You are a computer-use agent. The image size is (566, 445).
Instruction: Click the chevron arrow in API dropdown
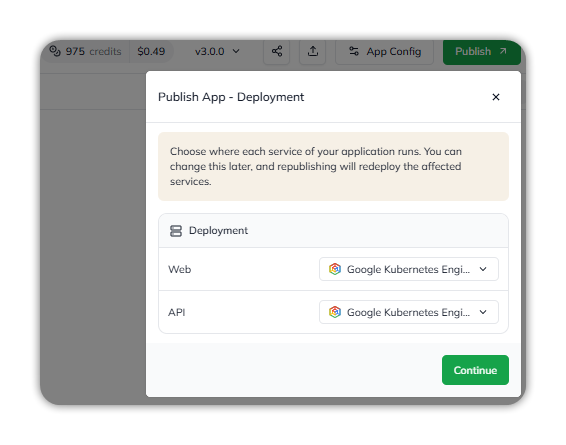point(483,312)
